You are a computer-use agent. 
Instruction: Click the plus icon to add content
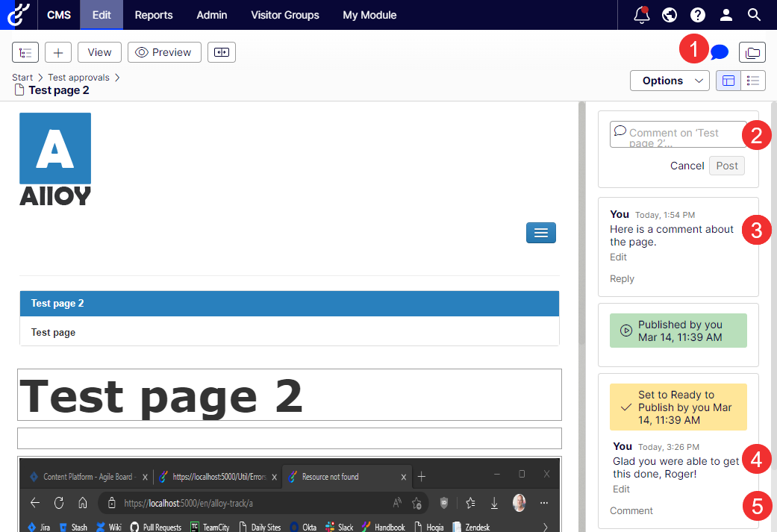58,52
